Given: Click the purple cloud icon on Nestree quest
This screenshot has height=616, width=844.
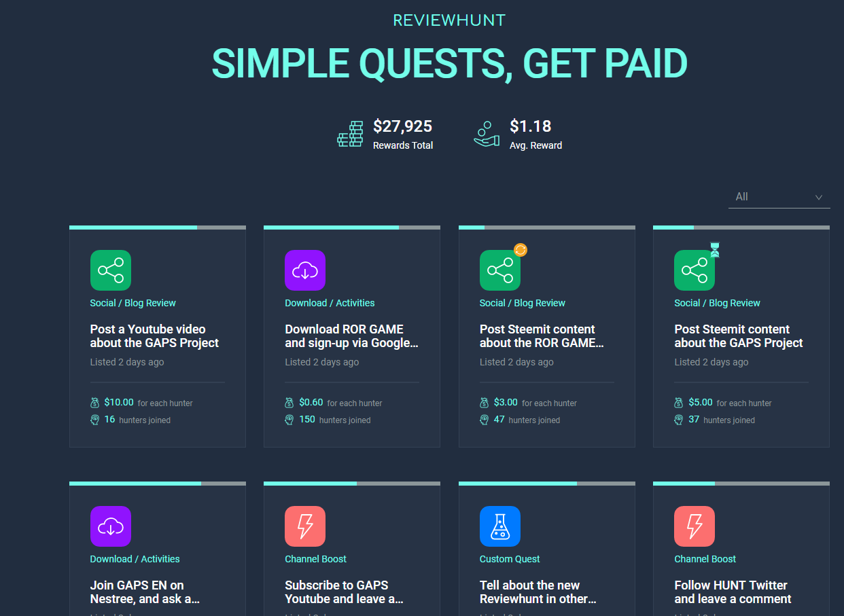Looking at the screenshot, I should pos(110,526).
